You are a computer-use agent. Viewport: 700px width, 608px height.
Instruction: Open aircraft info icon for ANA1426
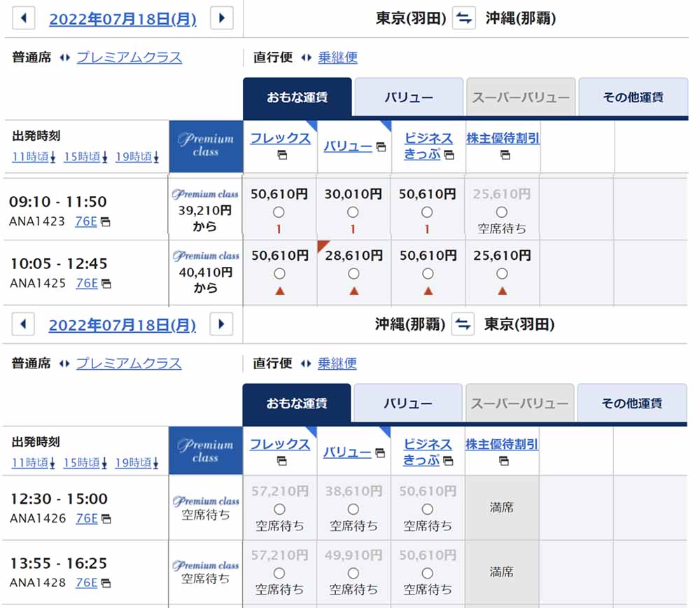pyautogui.click(x=106, y=518)
